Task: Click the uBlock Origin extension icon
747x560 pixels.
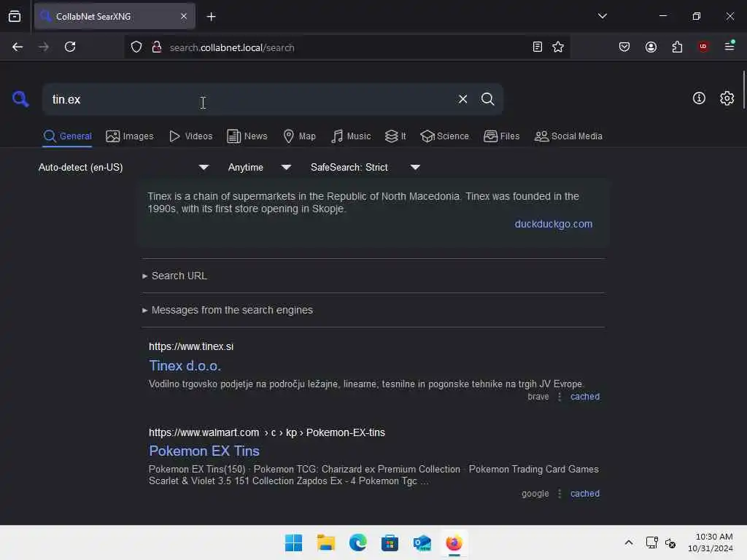Action: click(x=703, y=46)
